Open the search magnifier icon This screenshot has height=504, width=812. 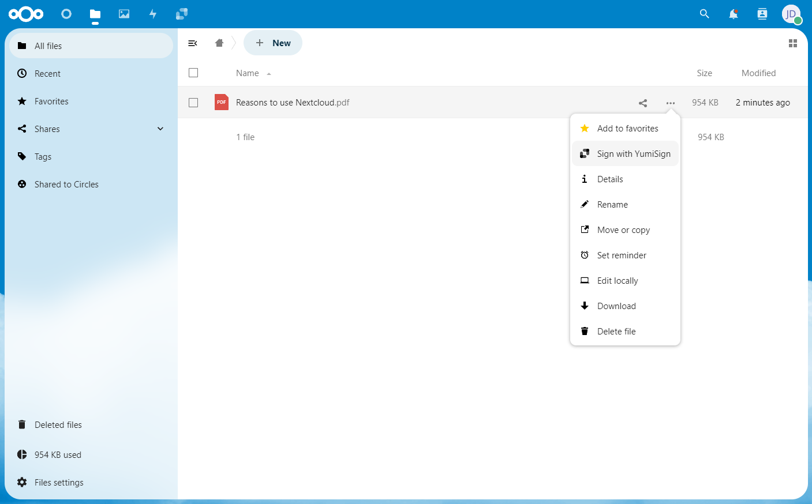point(704,14)
